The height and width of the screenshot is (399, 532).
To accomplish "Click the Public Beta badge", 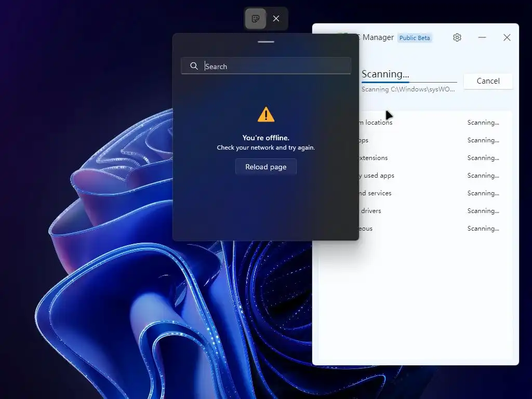I will 415,37.
